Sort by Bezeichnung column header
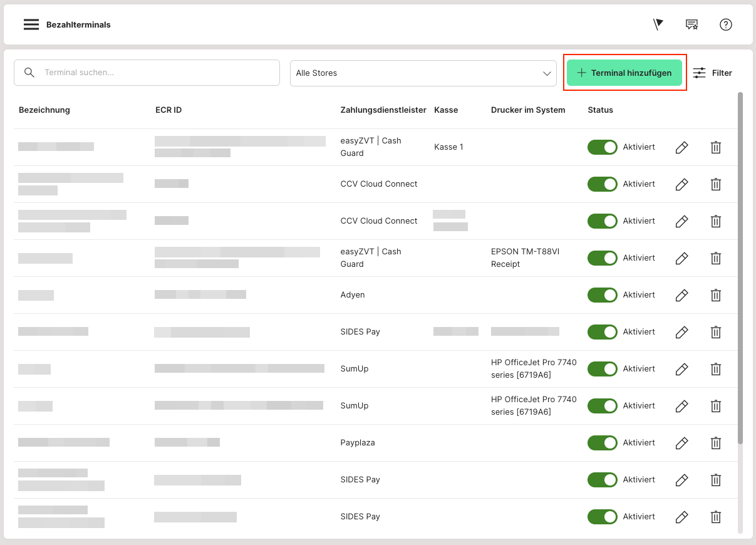756x545 pixels. coord(44,110)
